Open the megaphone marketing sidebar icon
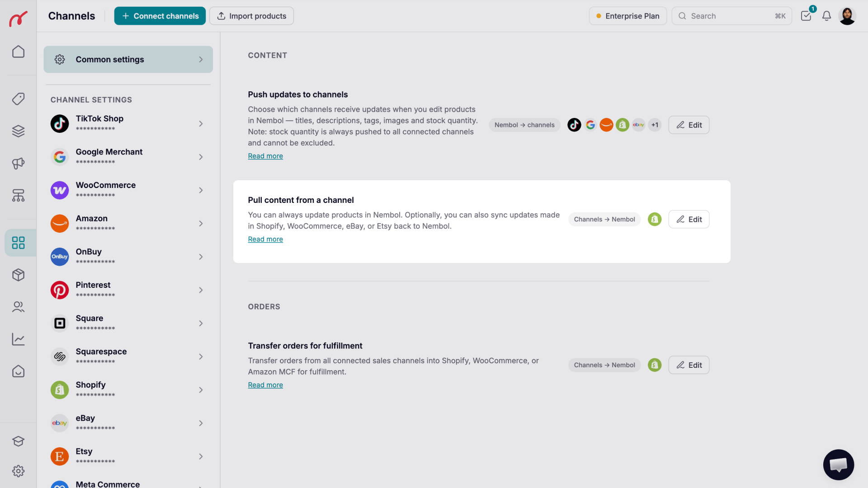Image resolution: width=868 pixels, height=488 pixels. (x=18, y=163)
